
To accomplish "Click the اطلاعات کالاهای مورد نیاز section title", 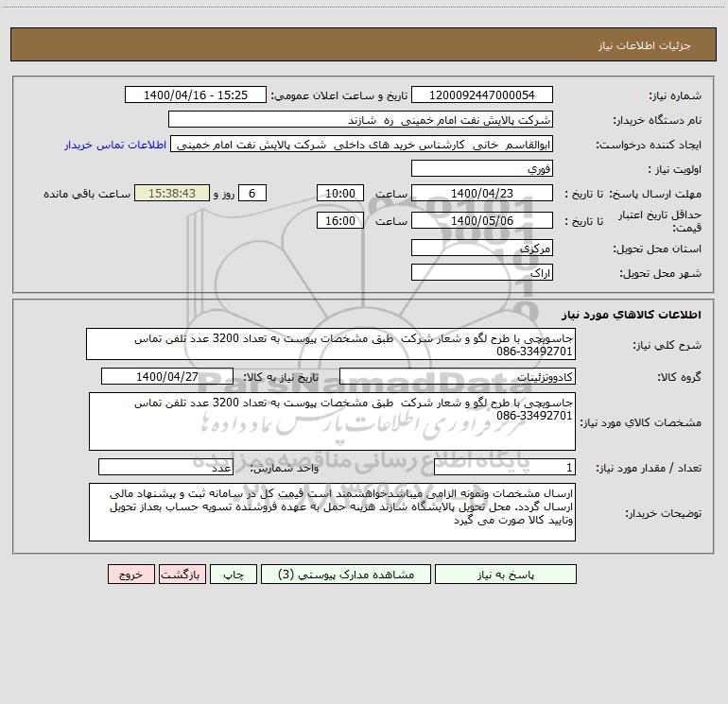I will [x=631, y=315].
